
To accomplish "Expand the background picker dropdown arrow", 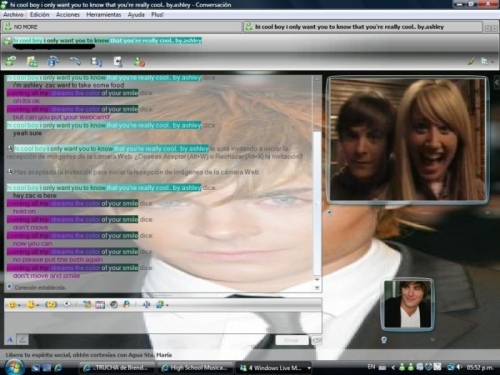I will click(167, 305).
